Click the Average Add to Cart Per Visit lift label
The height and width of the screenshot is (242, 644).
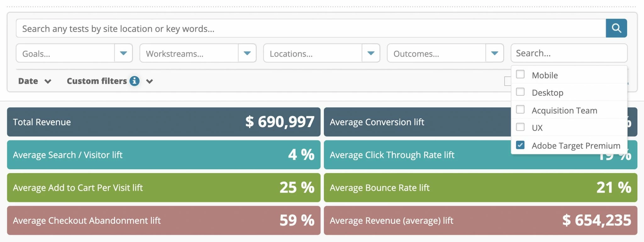(x=78, y=188)
